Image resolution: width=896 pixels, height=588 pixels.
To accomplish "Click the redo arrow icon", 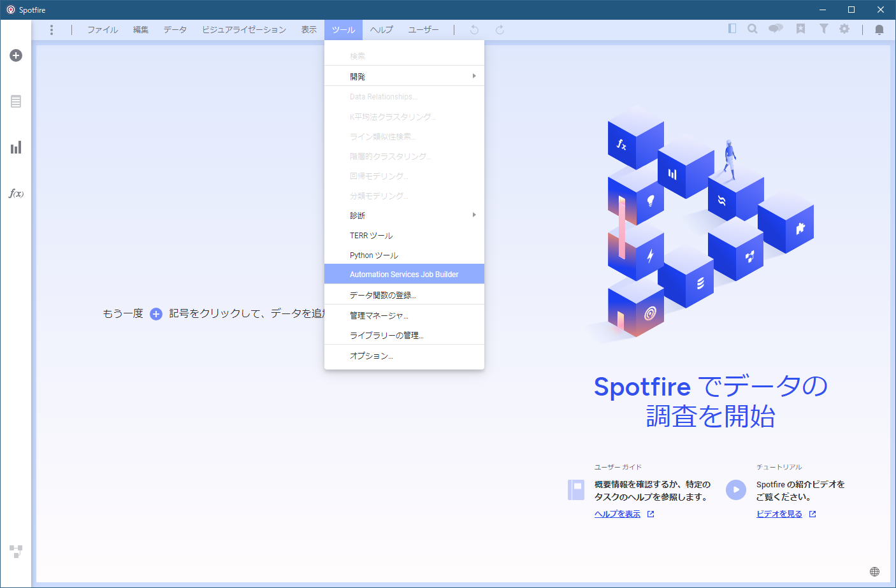I will pyautogui.click(x=500, y=30).
